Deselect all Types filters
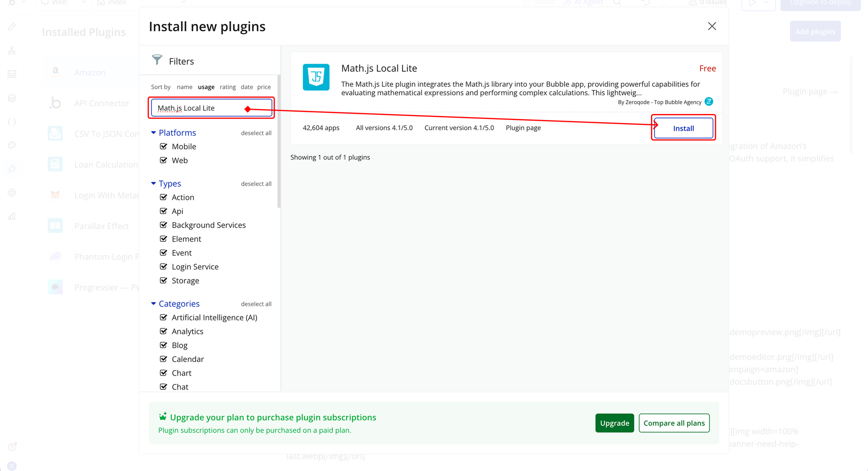The width and height of the screenshot is (868, 471). coord(256,184)
